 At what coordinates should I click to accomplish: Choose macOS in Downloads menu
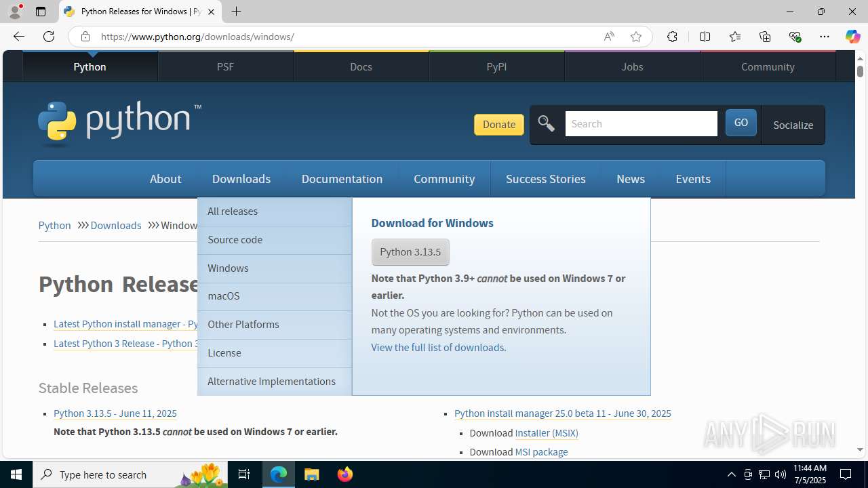pos(275,296)
